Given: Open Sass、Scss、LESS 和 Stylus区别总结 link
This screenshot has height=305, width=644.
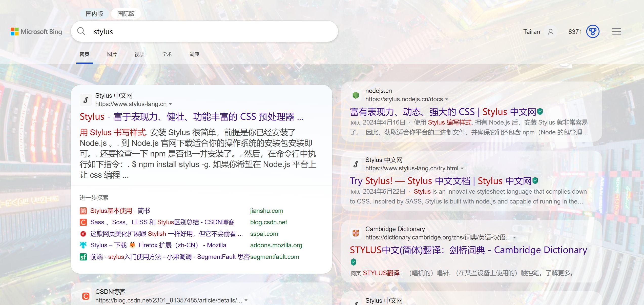Looking at the screenshot, I should (162, 222).
